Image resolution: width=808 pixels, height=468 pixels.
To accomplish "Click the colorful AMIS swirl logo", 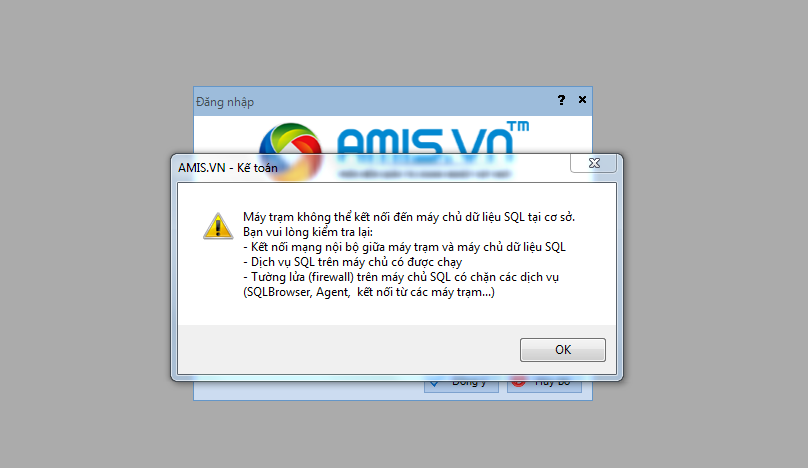I will pos(290,139).
